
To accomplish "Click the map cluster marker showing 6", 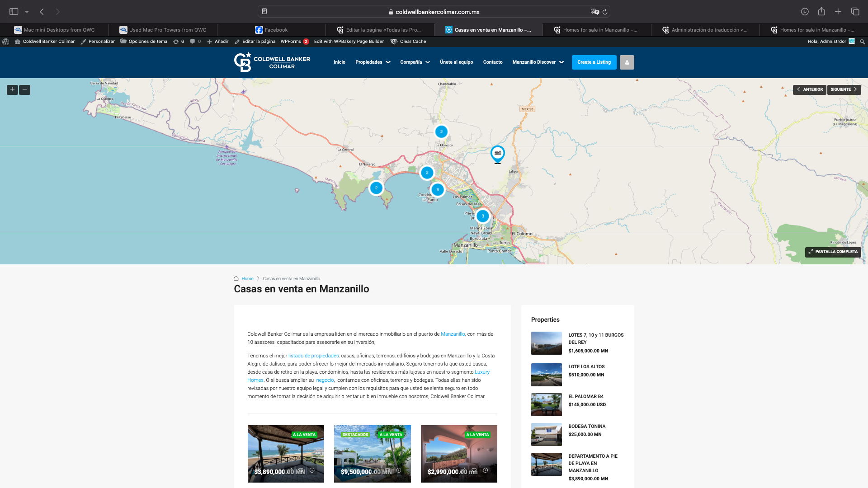I will (x=437, y=190).
